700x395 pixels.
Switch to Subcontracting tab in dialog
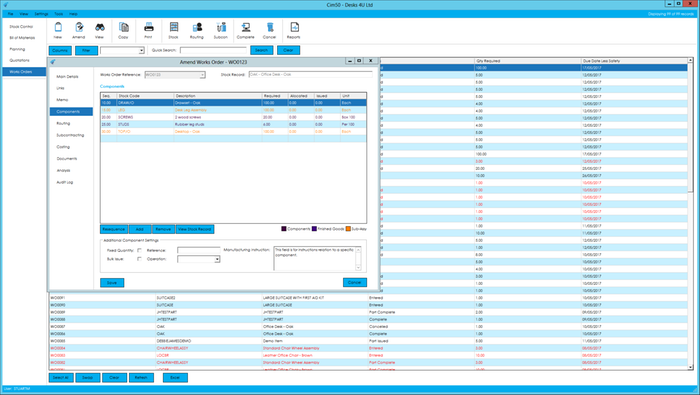[71, 135]
